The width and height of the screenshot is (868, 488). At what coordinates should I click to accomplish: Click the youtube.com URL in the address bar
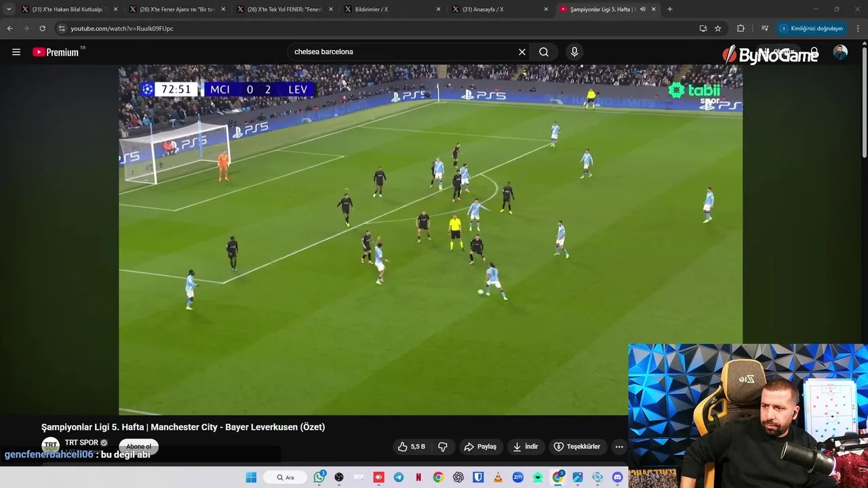pos(122,28)
